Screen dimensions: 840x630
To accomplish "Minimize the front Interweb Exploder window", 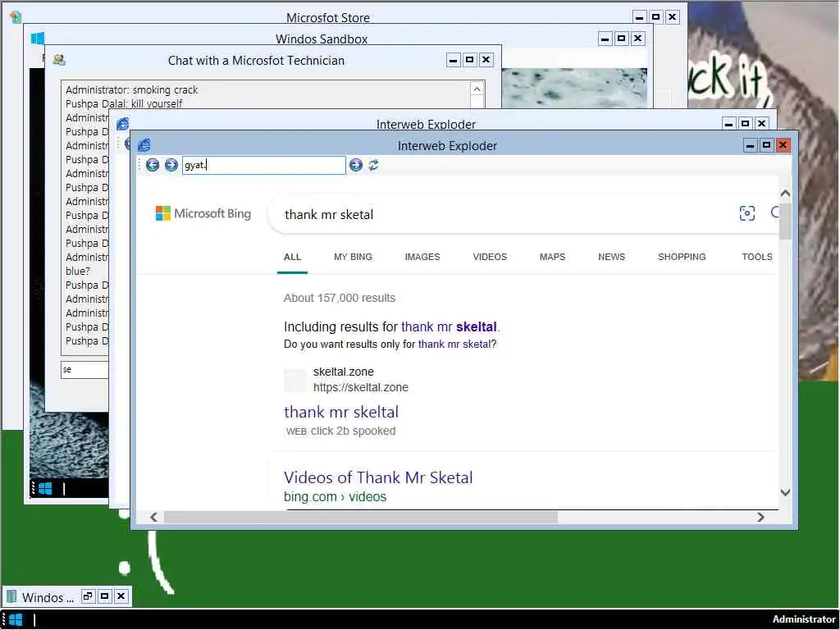I will [x=750, y=145].
